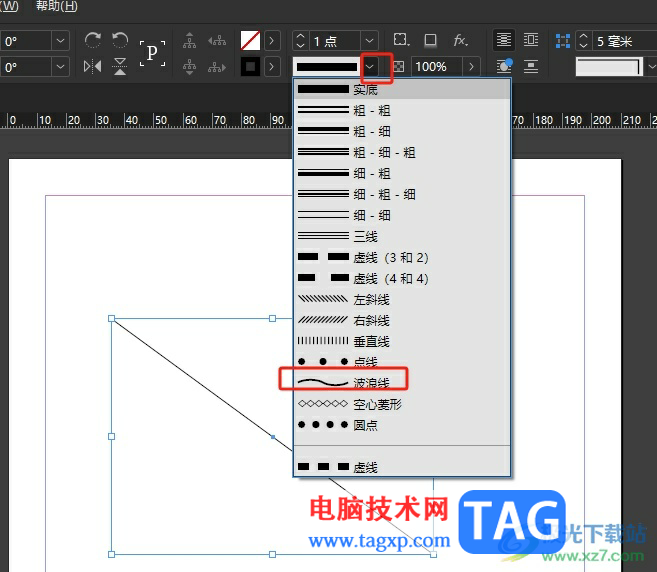Click the Flip horizontal icon
This screenshot has width=657, height=572.
[93, 66]
